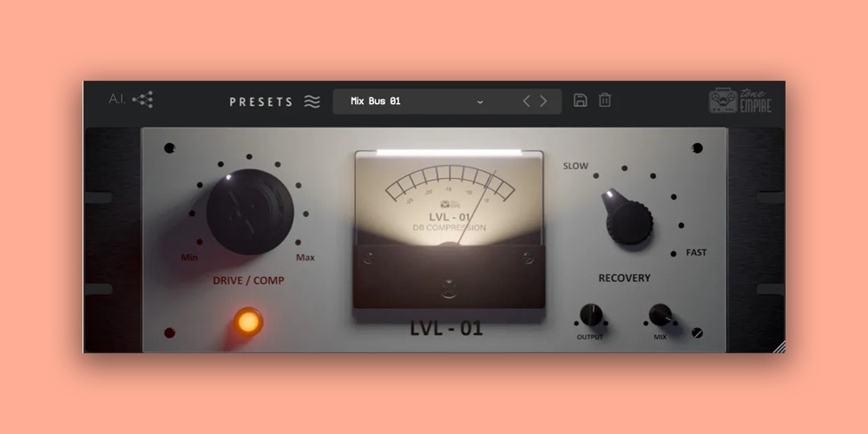Save the current preset with the floppy icon
This screenshot has width=868, height=434.
click(x=580, y=100)
